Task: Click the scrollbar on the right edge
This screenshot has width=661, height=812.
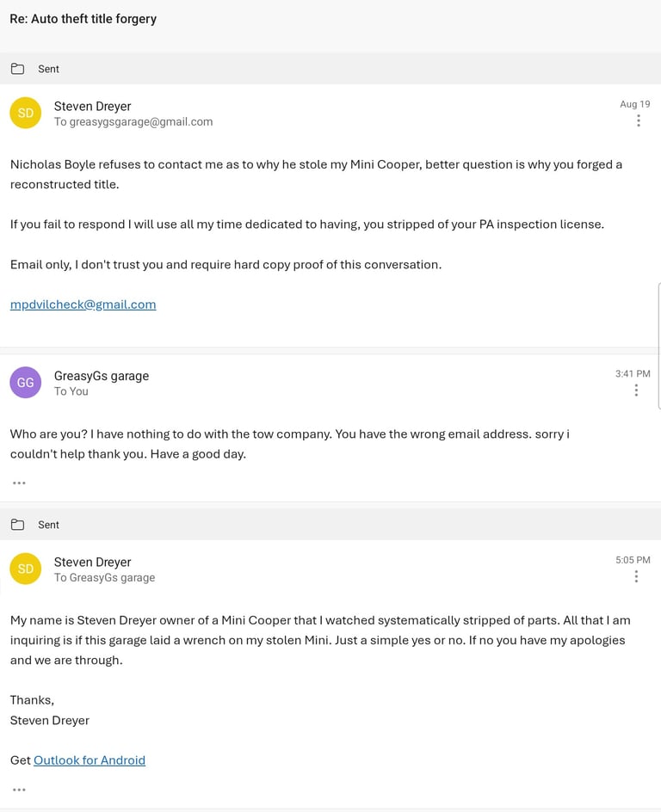Action: (659, 346)
